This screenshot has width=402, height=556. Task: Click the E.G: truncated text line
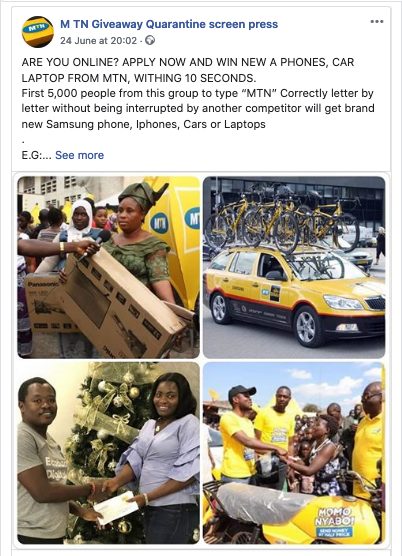(37, 155)
